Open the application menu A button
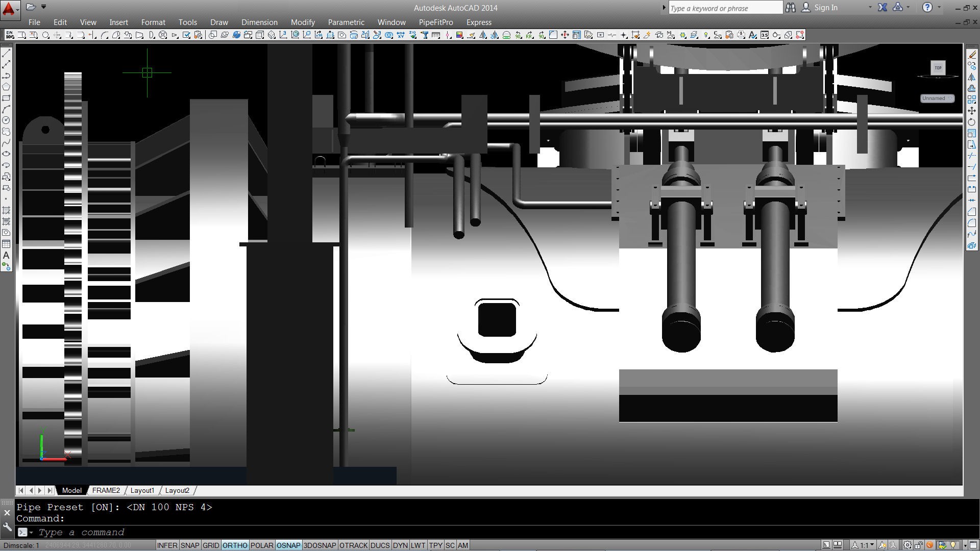The width and height of the screenshot is (980, 551). pyautogui.click(x=10, y=9)
